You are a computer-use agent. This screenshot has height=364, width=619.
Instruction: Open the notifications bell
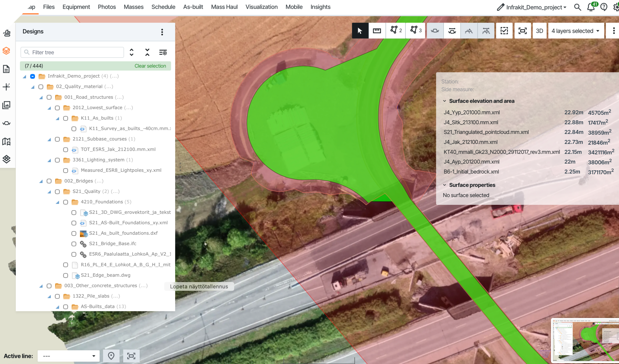pos(591,7)
